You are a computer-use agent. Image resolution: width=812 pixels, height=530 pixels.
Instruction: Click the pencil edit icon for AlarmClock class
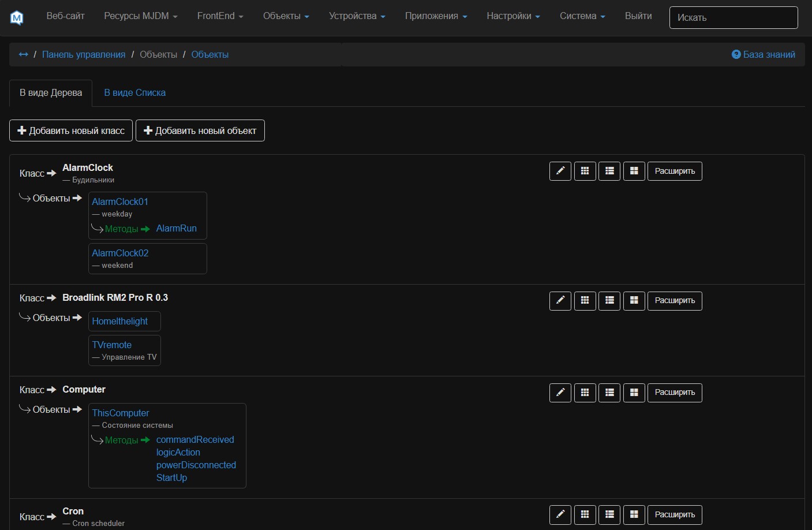pos(560,171)
